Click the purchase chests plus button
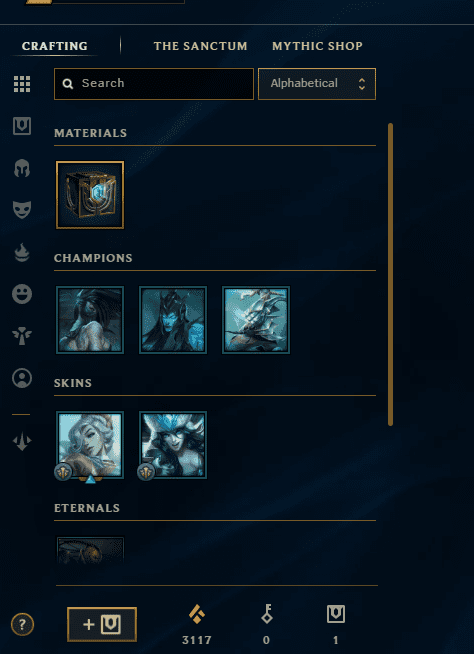Screen dimensions: 474x654 pyautogui.click(x=102, y=624)
